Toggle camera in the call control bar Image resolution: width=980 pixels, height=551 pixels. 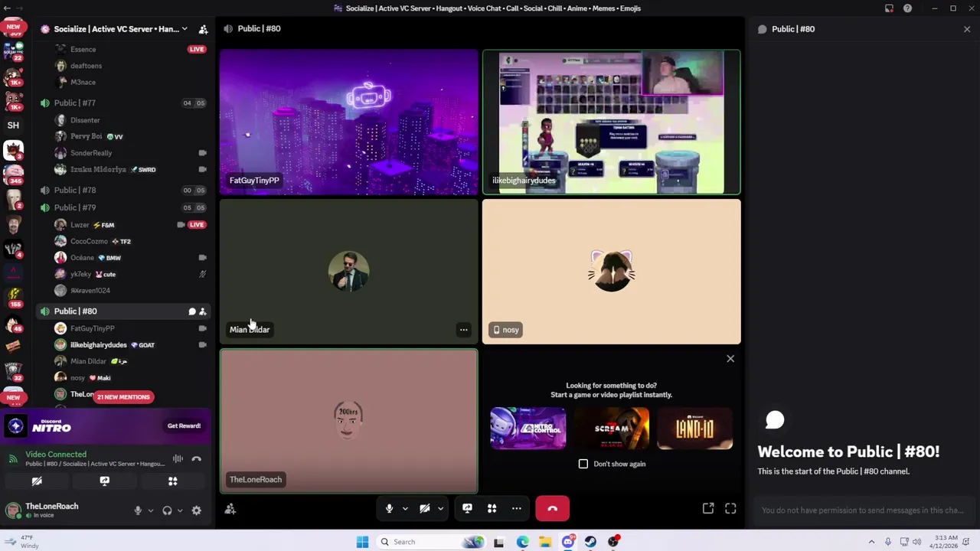[x=425, y=508]
